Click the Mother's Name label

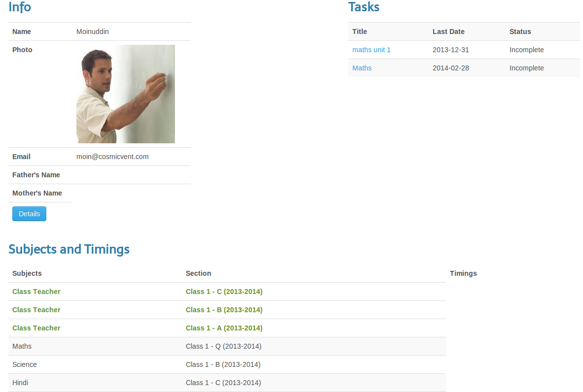coord(37,193)
